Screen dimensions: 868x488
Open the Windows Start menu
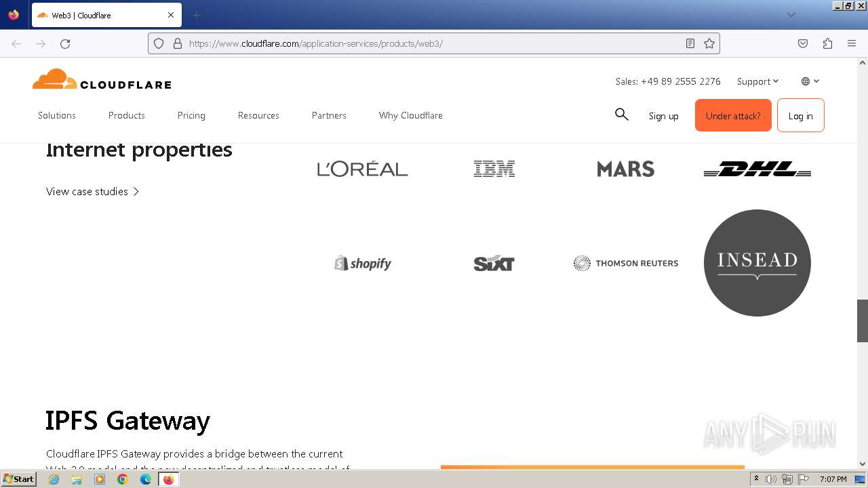[x=19, y=479]
